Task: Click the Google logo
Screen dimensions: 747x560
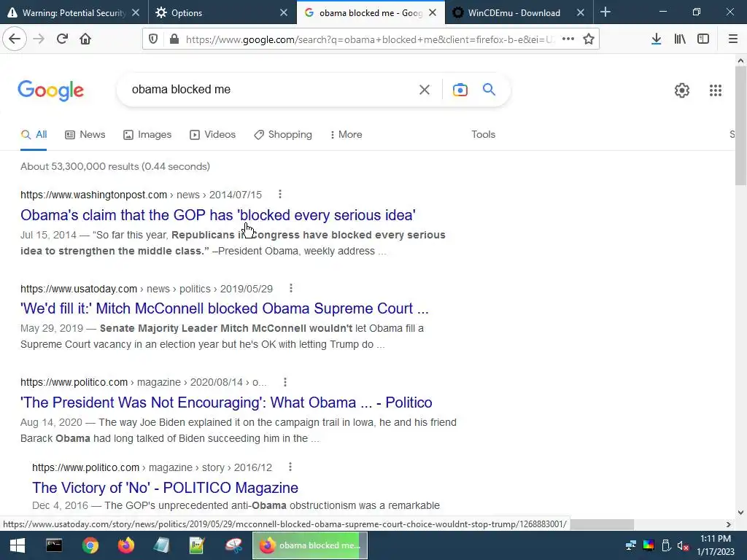Action: pos(50,90)
